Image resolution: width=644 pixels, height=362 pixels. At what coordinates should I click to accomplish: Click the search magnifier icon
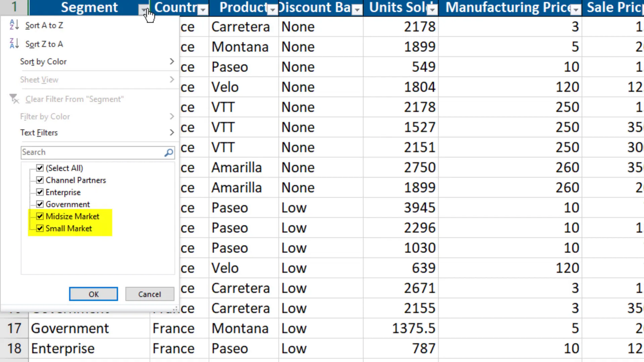tap(169, 153)
